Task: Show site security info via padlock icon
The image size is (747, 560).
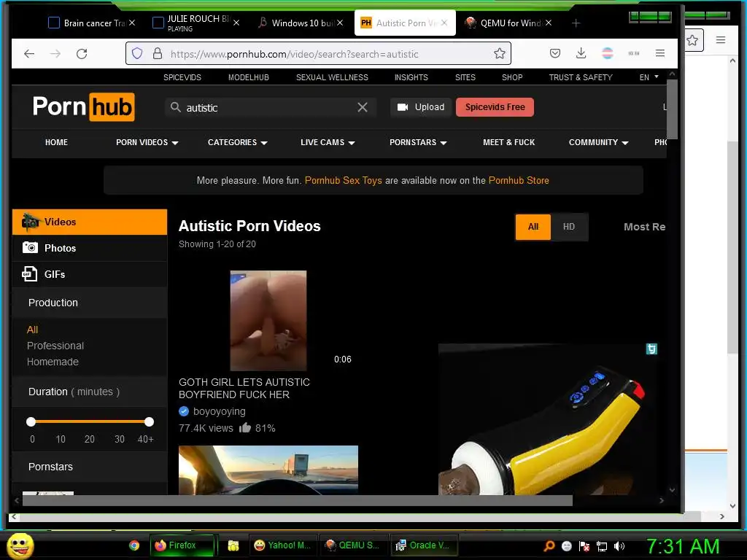Action: (x=158, y=53)
